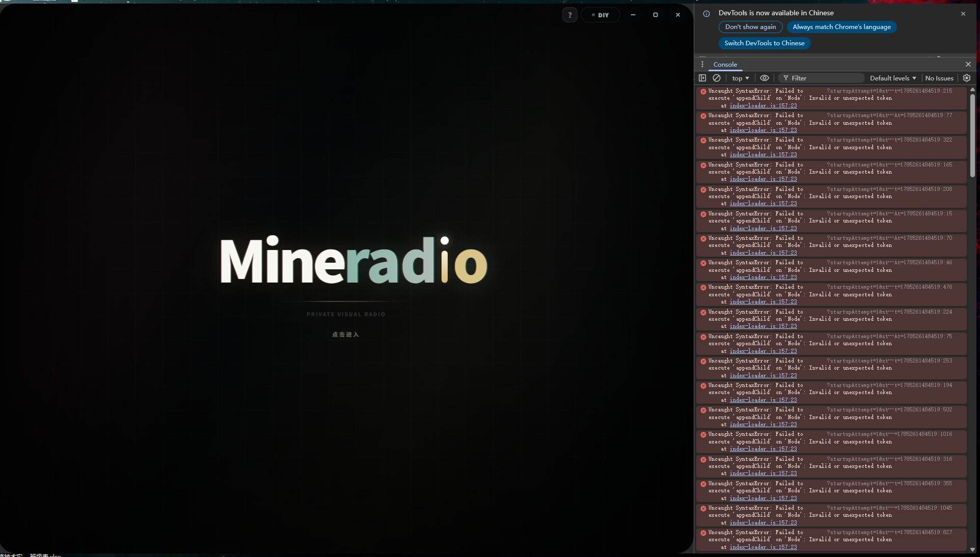980x557 pixels.
Task: Open the source link ending :827
Action: pyautogui.click(x=889, y=533)
